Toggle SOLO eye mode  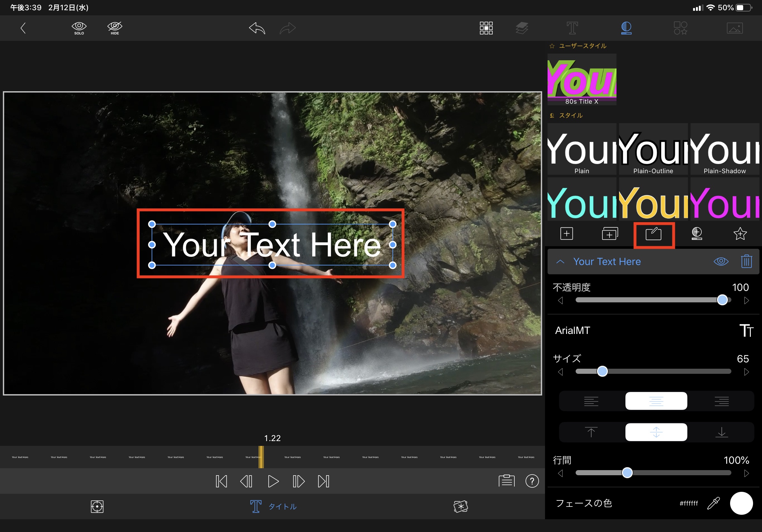pyautogui.click(x=79, y=28)
